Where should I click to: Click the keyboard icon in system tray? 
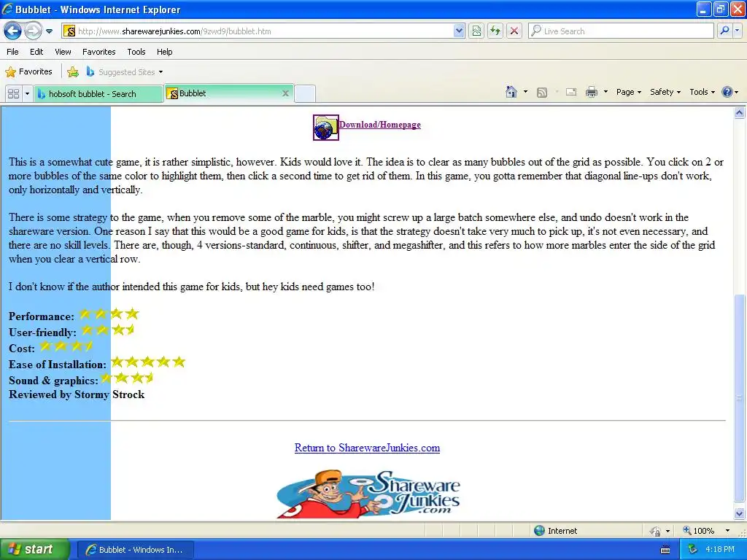click(x=665, y=550)
